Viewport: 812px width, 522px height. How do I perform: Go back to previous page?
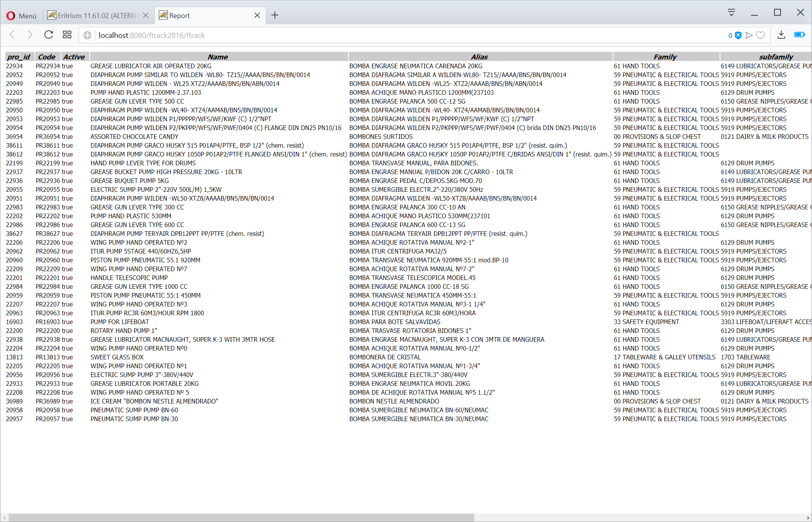[x=12, y=35]
